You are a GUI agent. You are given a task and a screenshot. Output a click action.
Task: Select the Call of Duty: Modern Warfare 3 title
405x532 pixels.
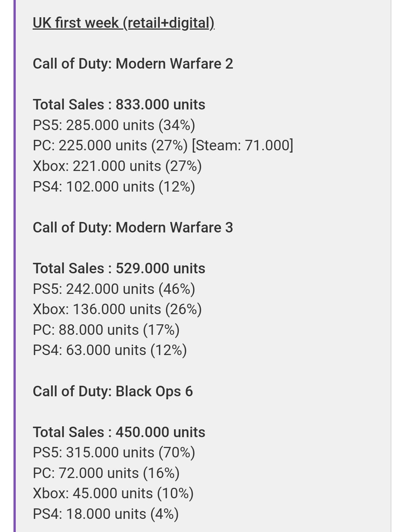click(x=133, y=228)
